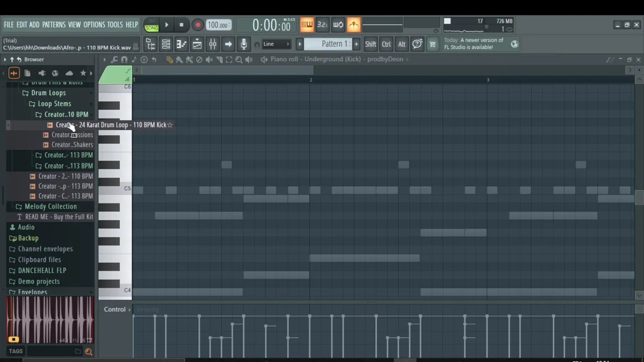The height and width of the screenshot is (362, 644).
Task: Select the piano roll mute tool
Action: click(209, 59)
